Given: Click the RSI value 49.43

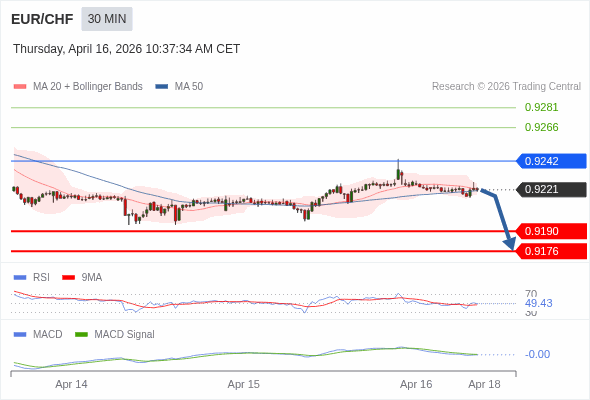Looking at the screenshot, I should point(538,303).
